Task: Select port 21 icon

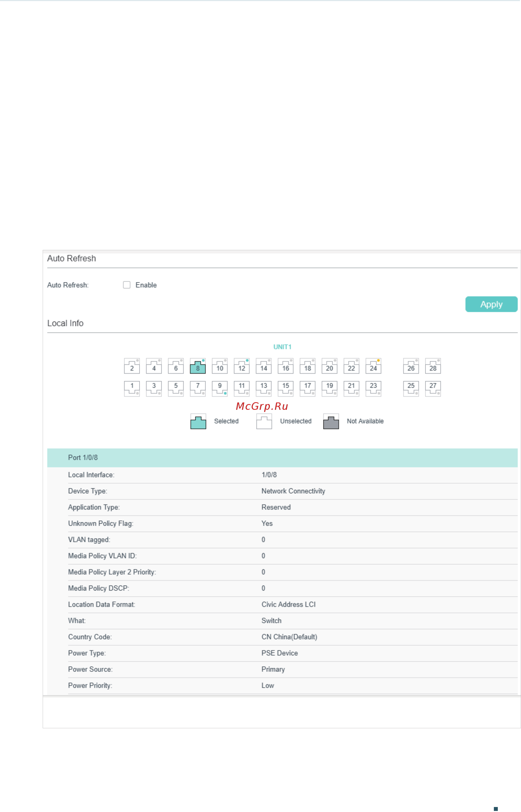Action: [x=352, y=389]
